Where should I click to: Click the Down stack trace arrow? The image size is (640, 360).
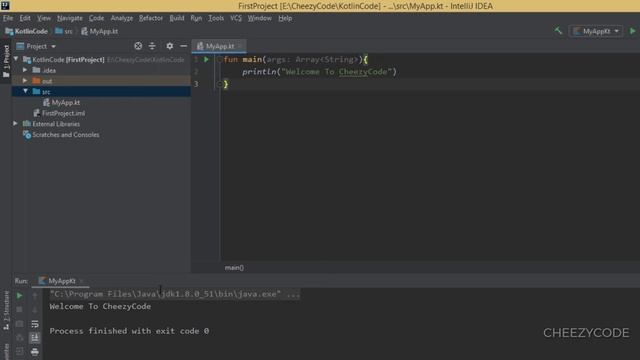pos(35,310)
